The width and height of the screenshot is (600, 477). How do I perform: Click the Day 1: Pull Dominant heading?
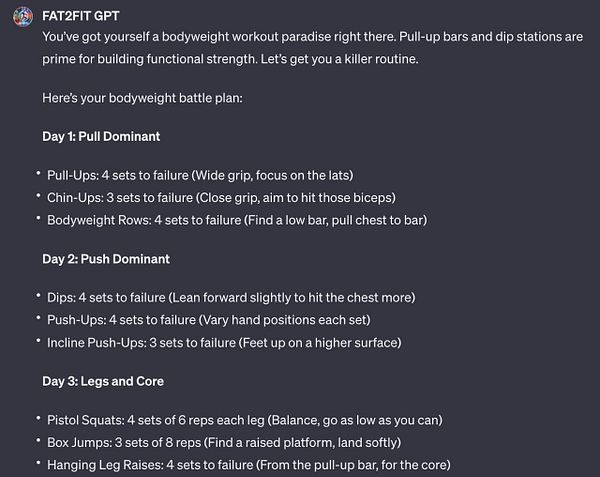101,136
